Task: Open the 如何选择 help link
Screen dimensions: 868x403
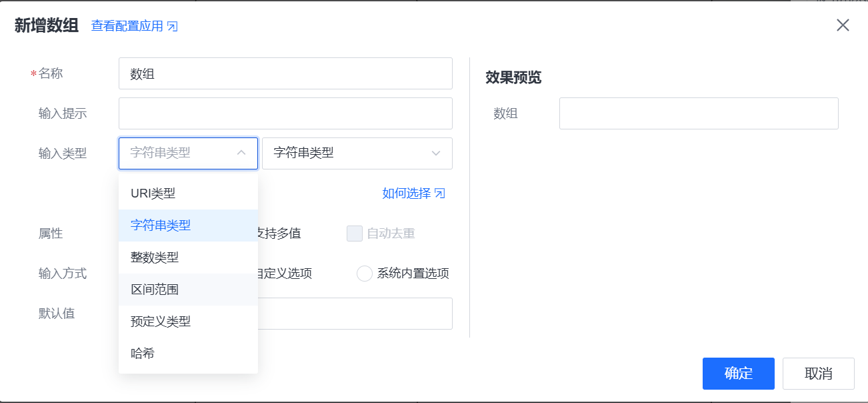Action: coord(406,193)
